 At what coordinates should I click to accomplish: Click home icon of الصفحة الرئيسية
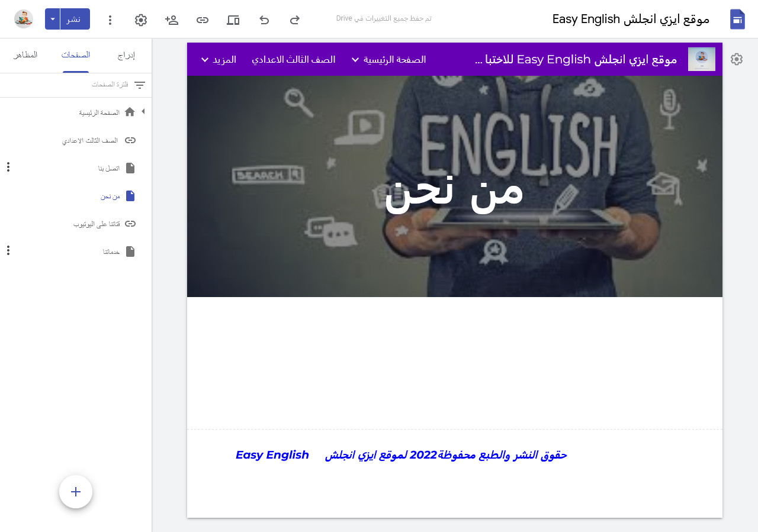pyautogui.click(x=130, y=112)
